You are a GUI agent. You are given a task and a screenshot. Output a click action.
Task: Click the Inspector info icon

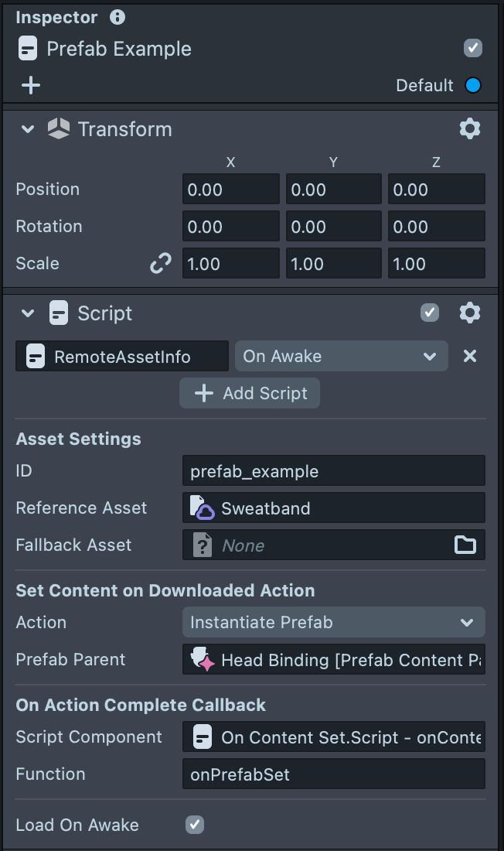(117, 17)
